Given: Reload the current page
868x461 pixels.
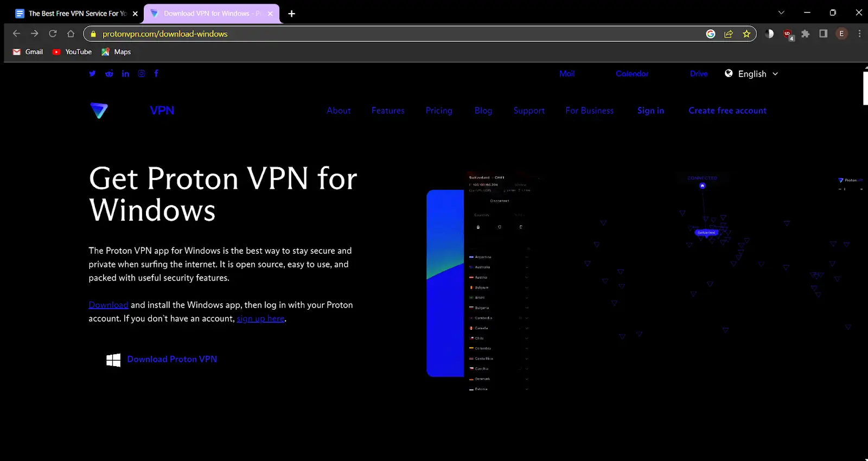Looking at the screenshot, I should (53, 34).
